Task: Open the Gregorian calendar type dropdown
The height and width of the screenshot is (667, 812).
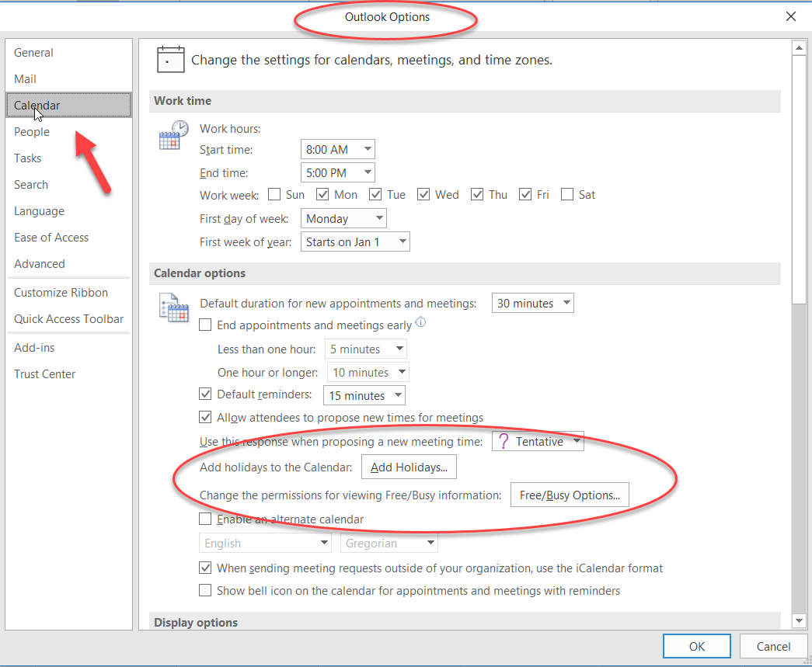Action: click(389, 543)
